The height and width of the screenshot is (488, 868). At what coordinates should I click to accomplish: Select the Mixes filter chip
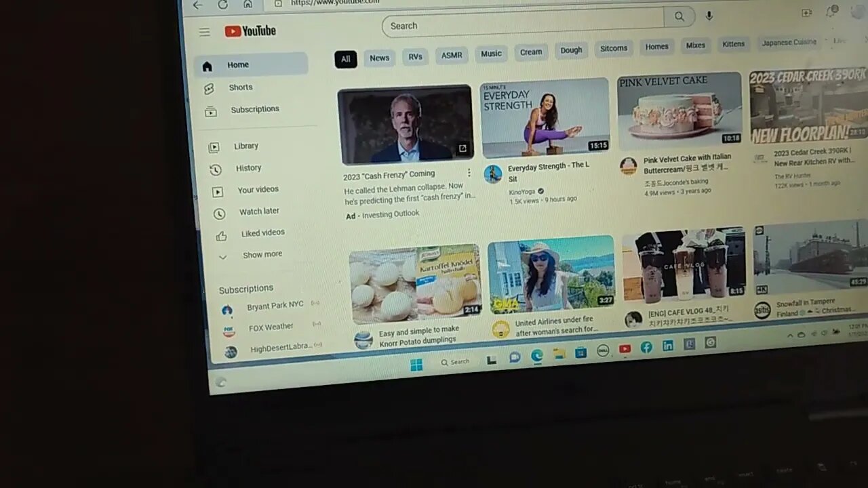[696, 45]
